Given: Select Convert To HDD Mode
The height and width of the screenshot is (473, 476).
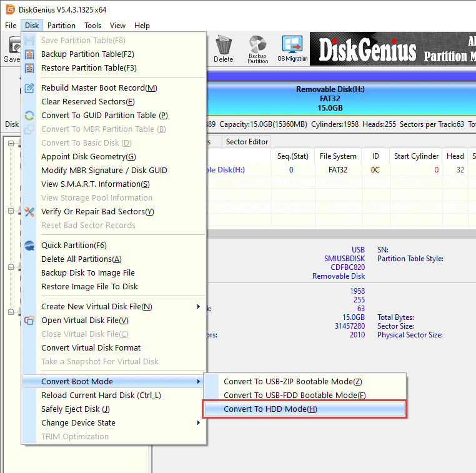Looking at the screenshot, I should [270, 409].
